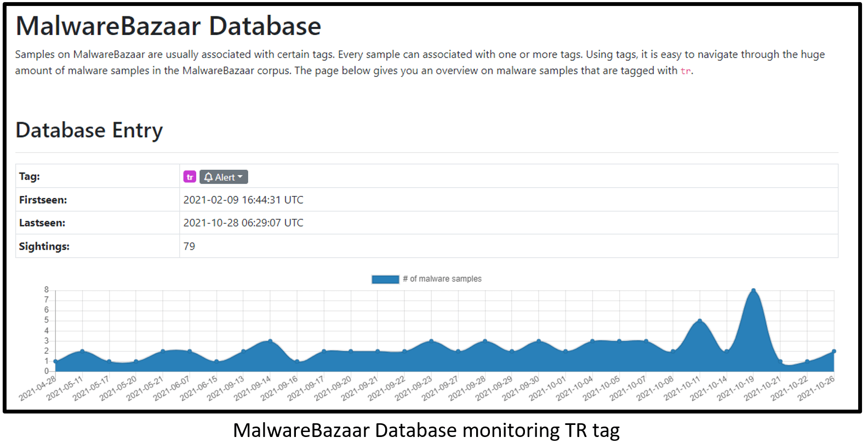This screenshot has height=443, width=868.
Task: Toggle the blue malware samples legend swatch
Action: tap(385, 279)
